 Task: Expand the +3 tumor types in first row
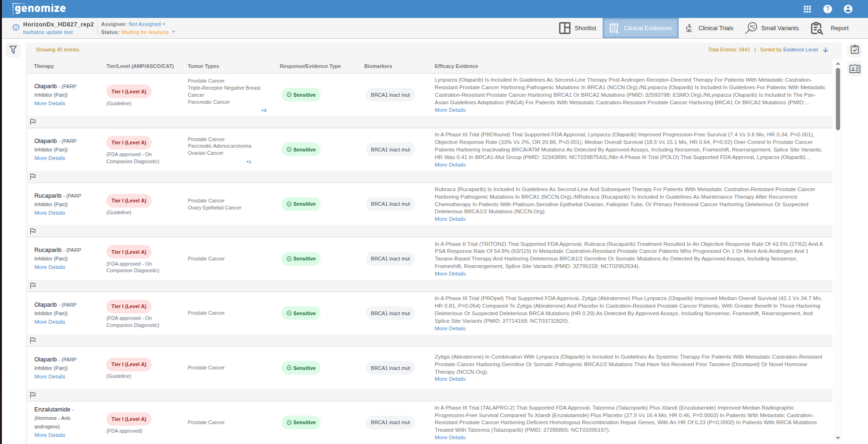264,110
